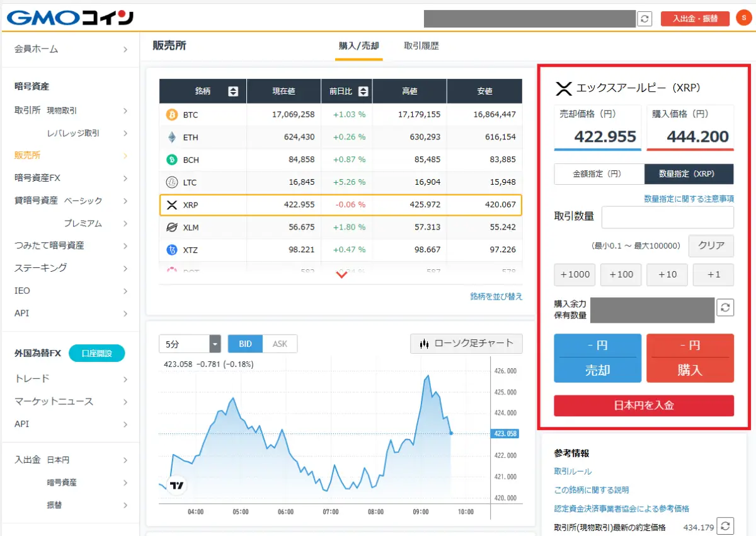Click the 取引数量 input field
The image size is (756, 536).
pyautogui.click(x=667, y=217)
